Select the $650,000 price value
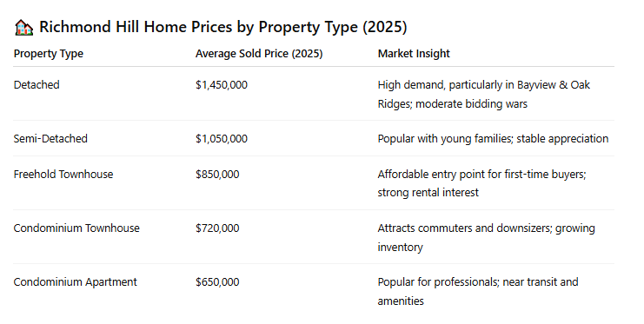Screen dimensions: 644x324 217,282
